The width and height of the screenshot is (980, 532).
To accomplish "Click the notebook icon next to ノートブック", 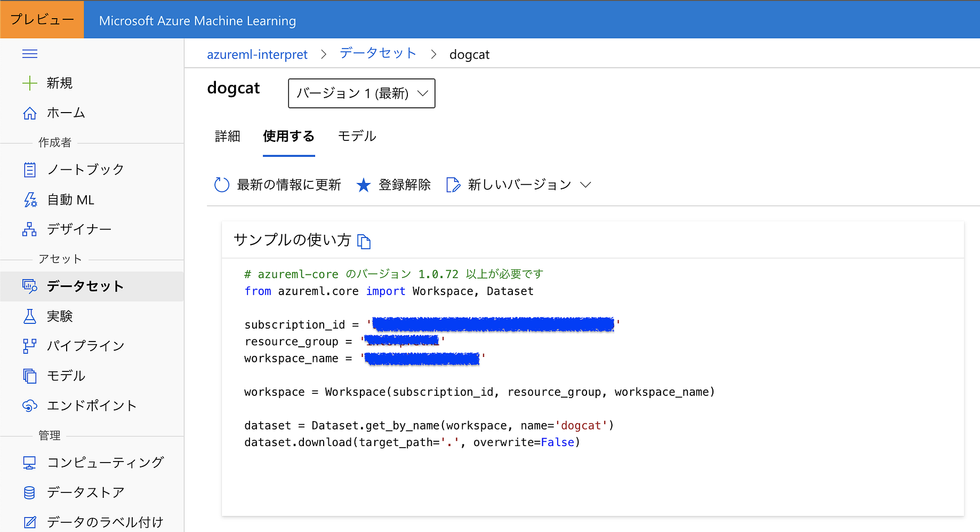I will 30,170.
